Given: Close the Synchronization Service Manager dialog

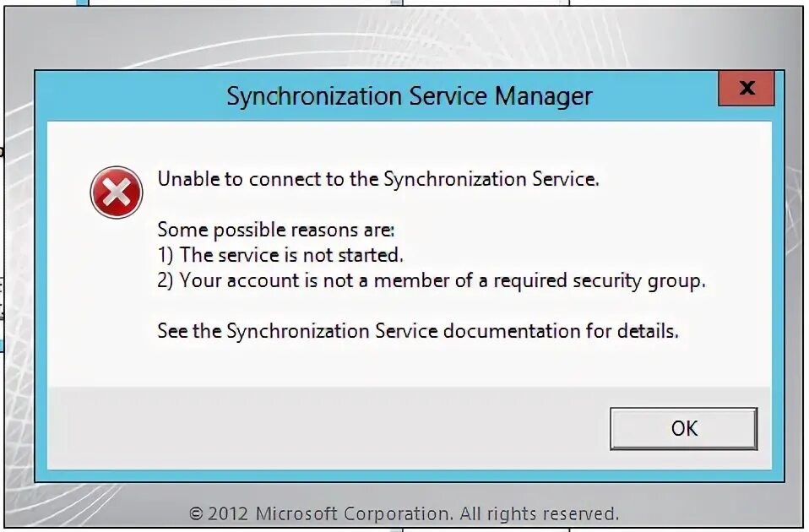Looking at the screenshot, I should (746, 88).
